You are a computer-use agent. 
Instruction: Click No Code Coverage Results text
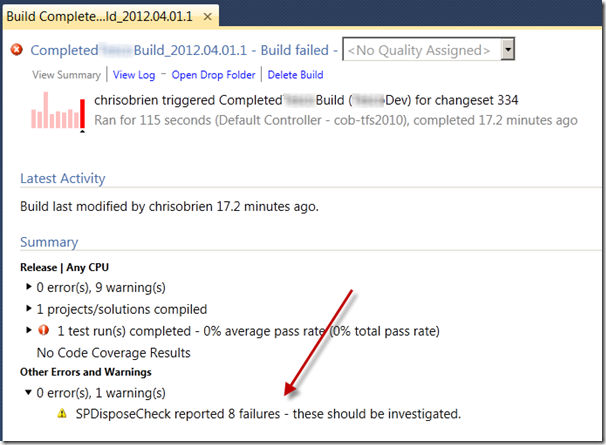point(114,353)
